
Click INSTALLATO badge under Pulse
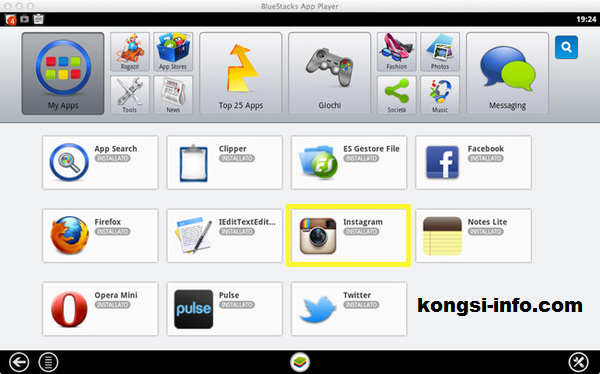pyautogui.click(x=237, y=305)
